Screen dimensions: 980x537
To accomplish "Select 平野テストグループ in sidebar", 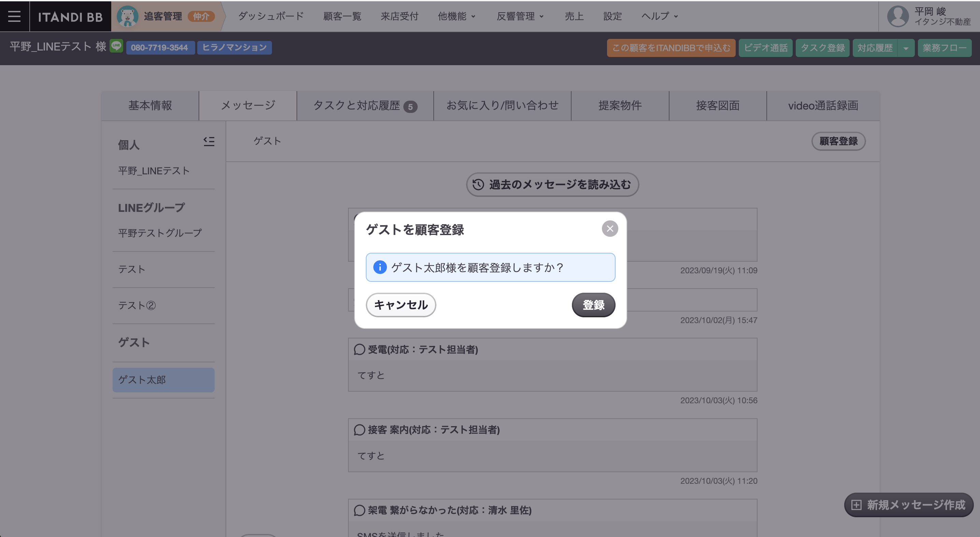I will pyautogui.click(x=163, y=233).
